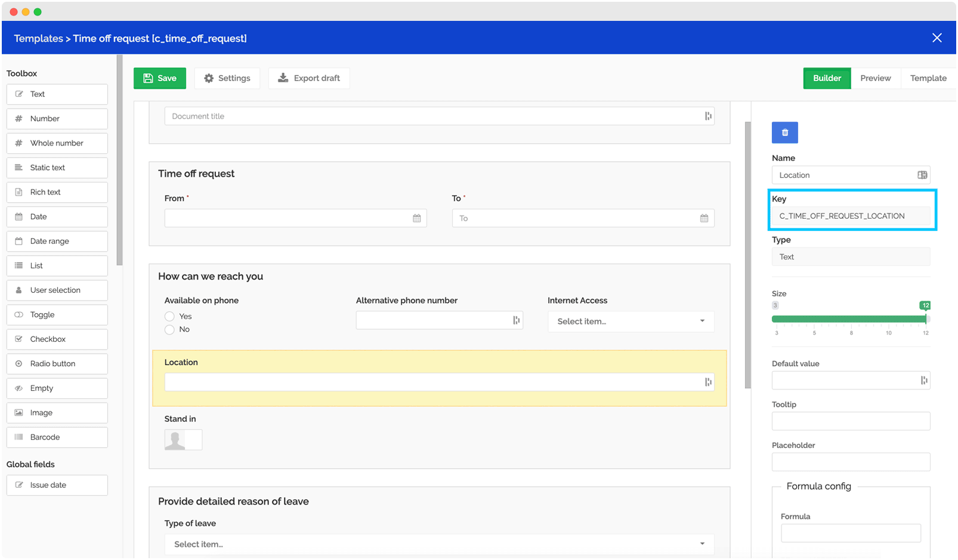The image size is (958, 560).
Task: Select No for Available on phone
Action: pos(170,330)
